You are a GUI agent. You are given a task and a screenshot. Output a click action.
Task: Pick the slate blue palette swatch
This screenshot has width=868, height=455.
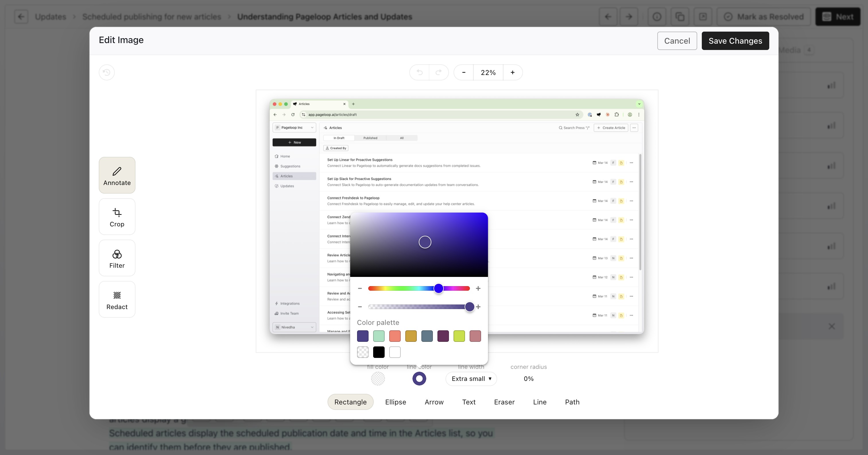coord(427,336)
